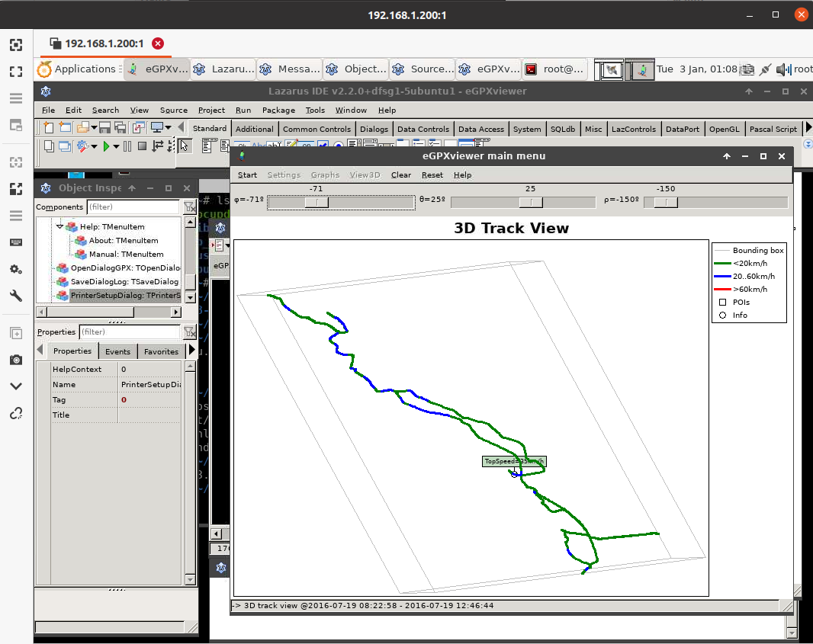
Task: Expand the Open file dropdown arrow
Action: [x=92, y=128]
